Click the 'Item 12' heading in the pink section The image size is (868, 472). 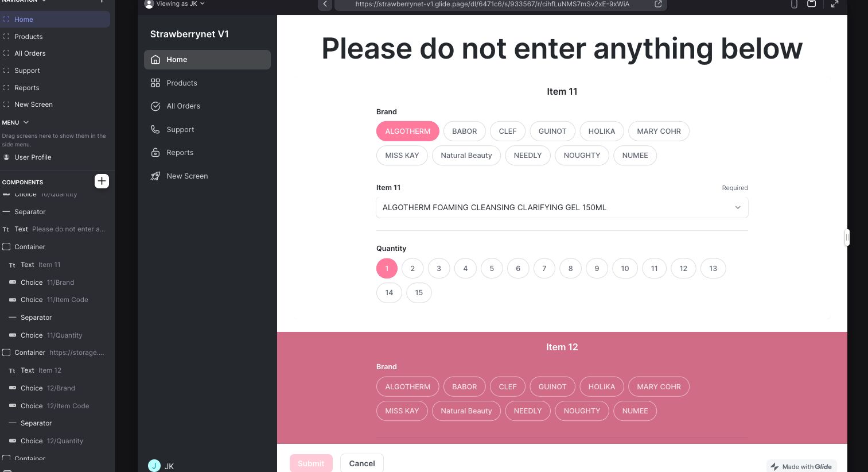coord(562,347)
